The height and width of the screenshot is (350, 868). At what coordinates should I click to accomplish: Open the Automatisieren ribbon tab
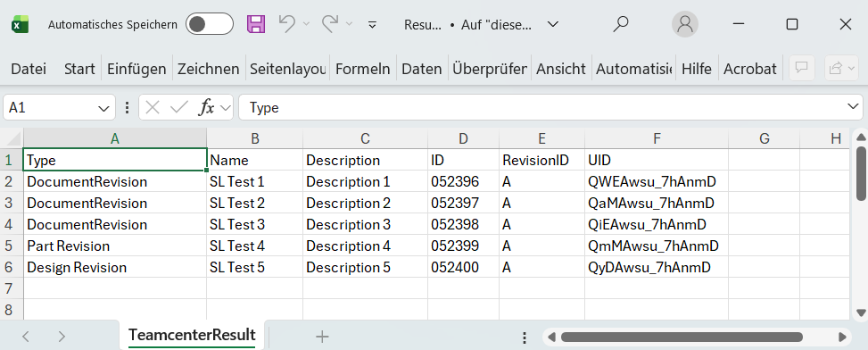tap(634, 69)
